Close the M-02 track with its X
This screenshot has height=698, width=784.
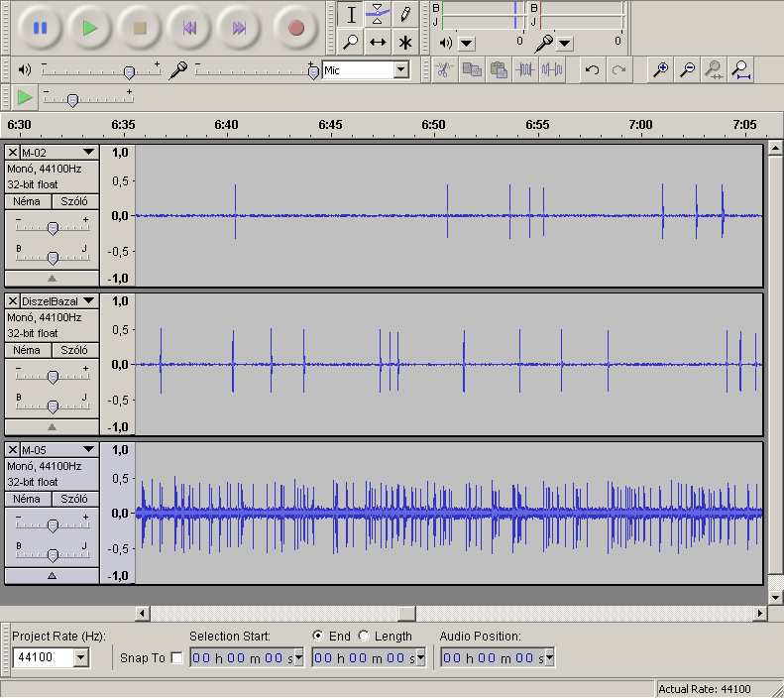13,152
